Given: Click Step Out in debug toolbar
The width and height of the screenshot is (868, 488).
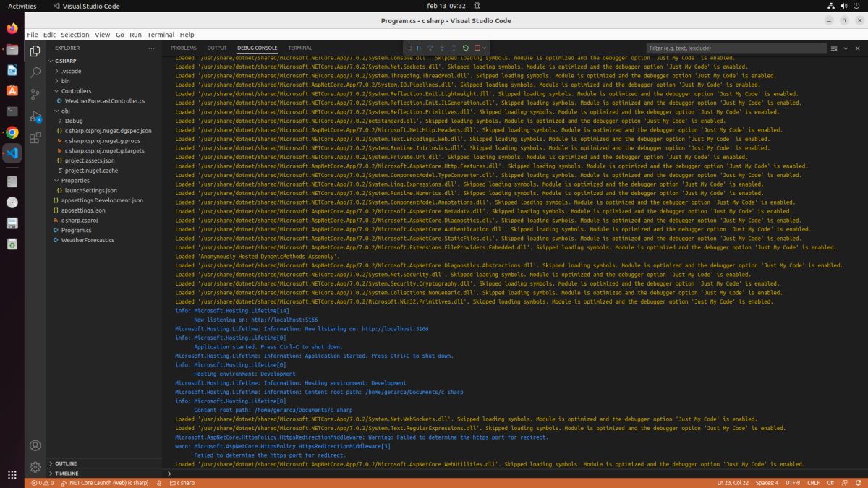Looking at the screenshot, I should tap(454, 48).
